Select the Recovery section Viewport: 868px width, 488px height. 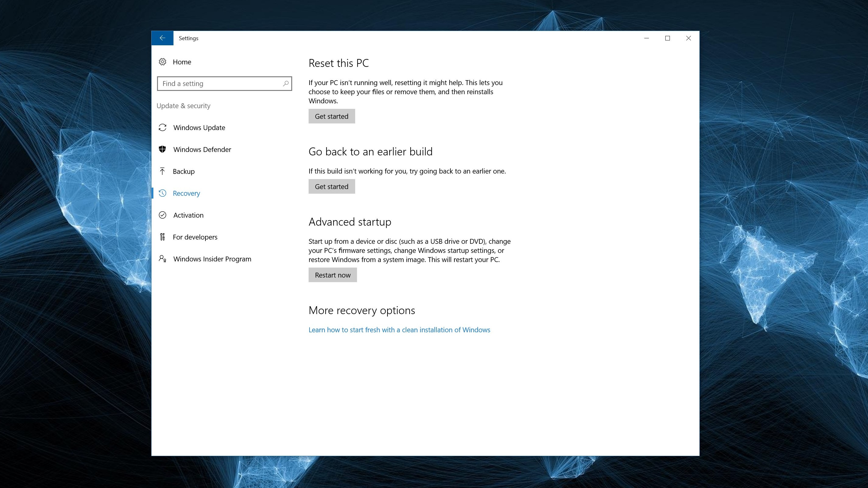coord(186,193)
